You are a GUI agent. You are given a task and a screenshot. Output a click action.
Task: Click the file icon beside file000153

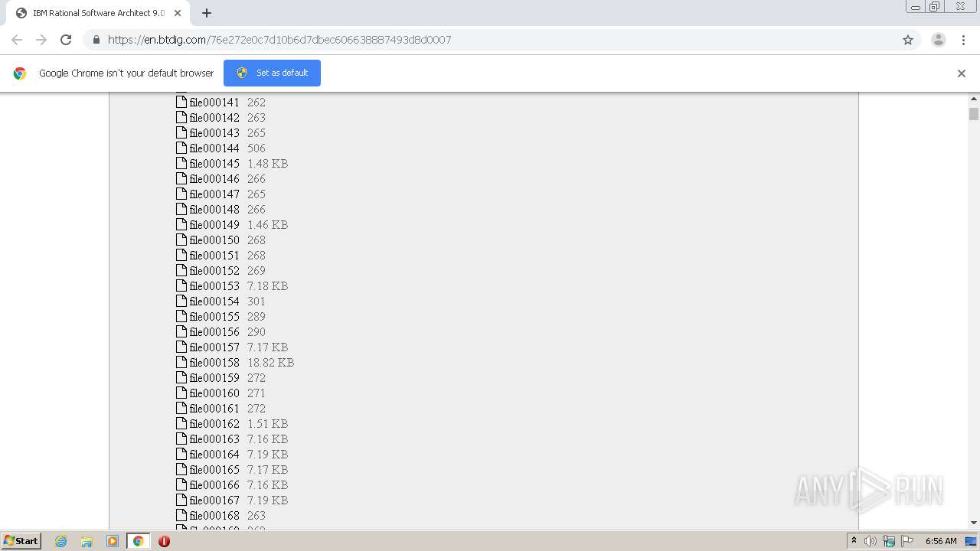click(x=181, y=285)
